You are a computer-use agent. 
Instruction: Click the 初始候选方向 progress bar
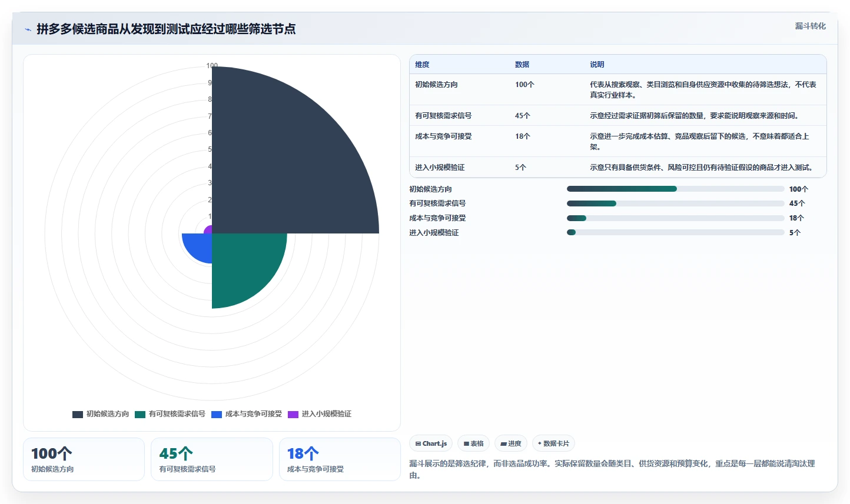(676, 189)
